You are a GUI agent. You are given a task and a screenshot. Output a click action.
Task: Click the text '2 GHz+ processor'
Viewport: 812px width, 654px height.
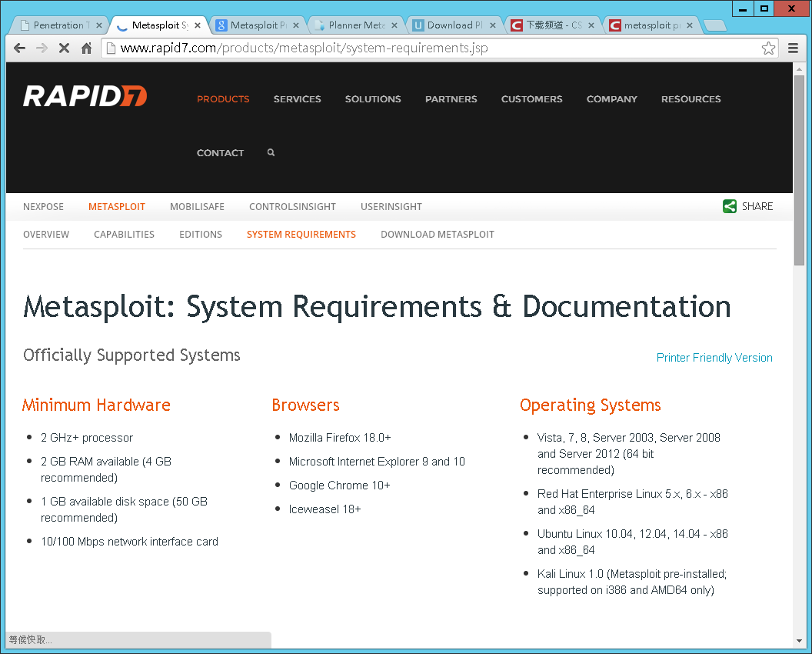click(87, 438)
